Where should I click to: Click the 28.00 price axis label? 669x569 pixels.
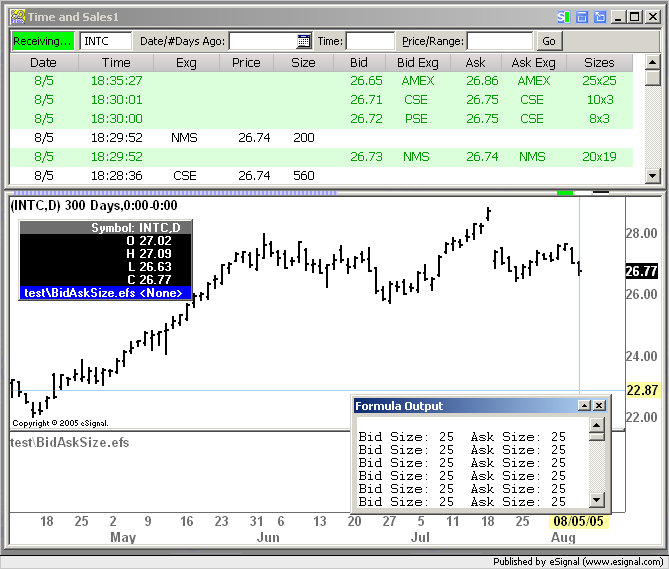click(641, 234)
